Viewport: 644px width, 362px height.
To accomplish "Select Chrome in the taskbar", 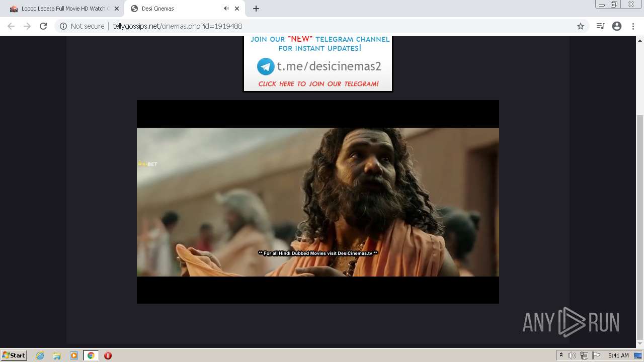I will pos(91,355).
